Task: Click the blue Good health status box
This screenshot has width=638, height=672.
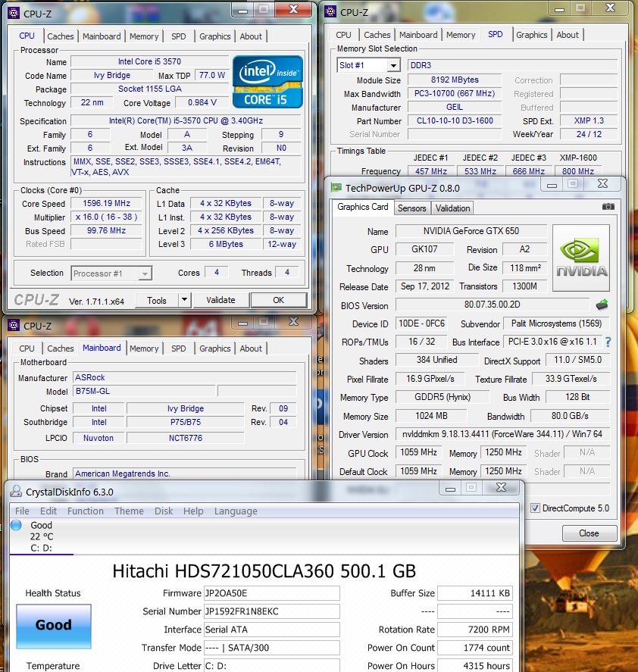Action: (x=54, y=625)
